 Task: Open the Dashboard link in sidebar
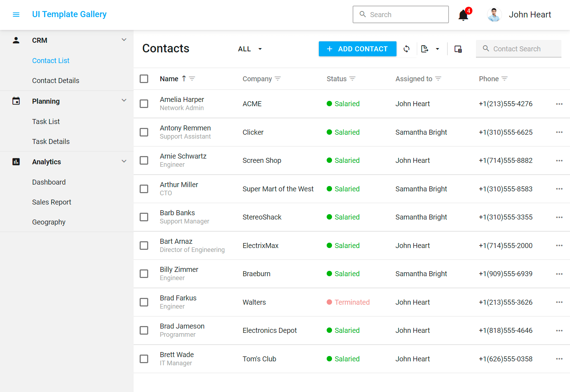coord(49,182)
